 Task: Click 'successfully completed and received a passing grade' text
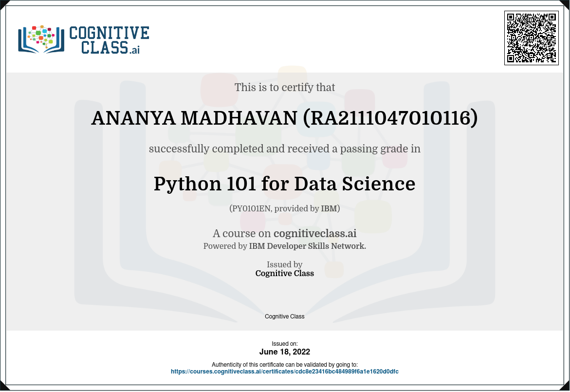tap(284, 149)
